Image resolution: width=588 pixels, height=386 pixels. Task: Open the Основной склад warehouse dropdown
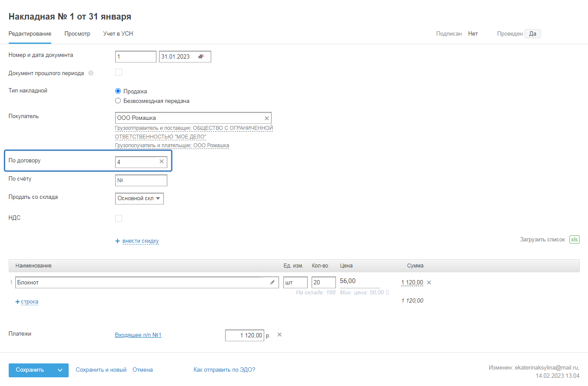pos(140,198)
